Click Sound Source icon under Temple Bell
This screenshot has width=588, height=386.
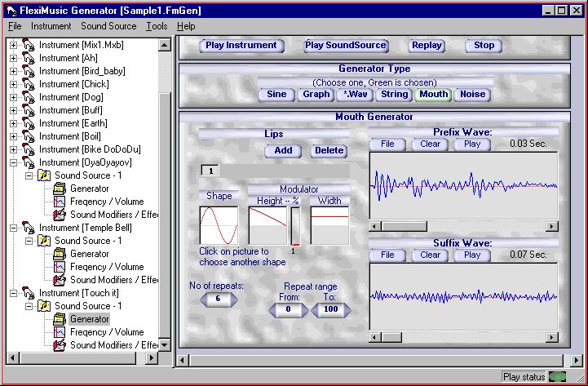[x=44, y=241]
